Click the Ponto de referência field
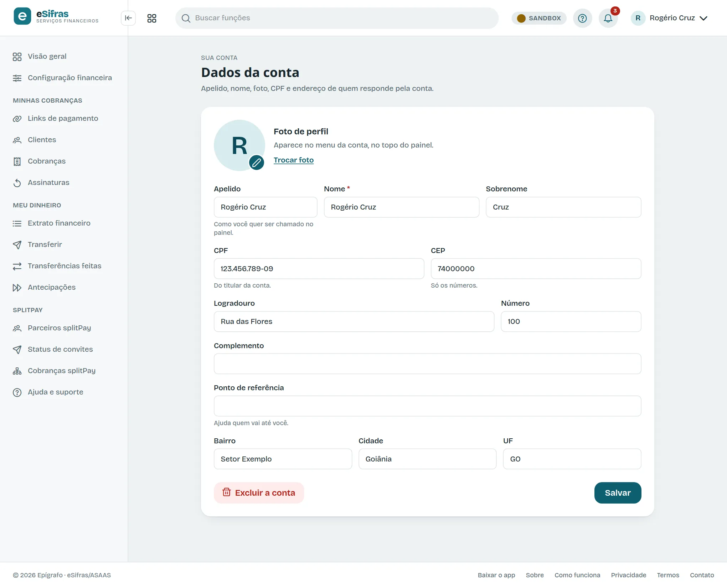The width and height of the screenshot is (727, 588). (x=427, y=406)
